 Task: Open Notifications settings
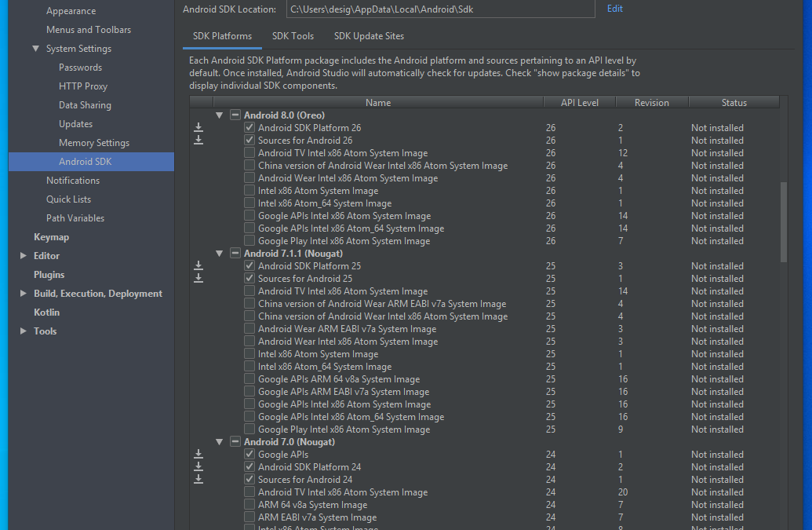[x=73, y=181]
